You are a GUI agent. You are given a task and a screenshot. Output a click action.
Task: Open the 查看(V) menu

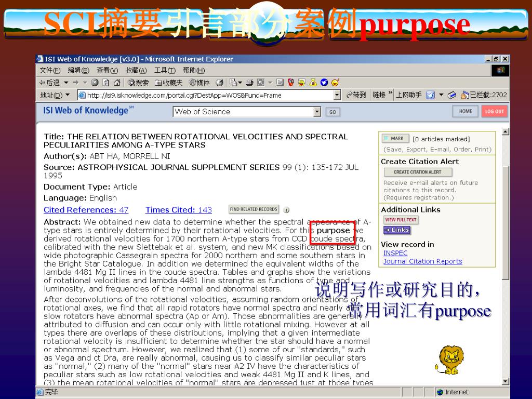pyautogui.click(x=107, y=70)
